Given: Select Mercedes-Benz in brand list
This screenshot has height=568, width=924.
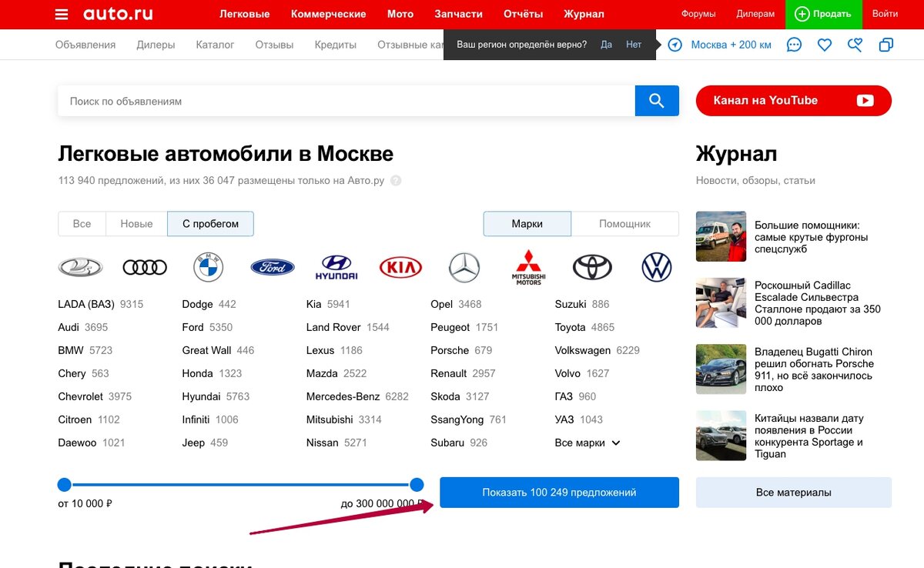Looking at the screenshot, I should [x=343, y=396].
